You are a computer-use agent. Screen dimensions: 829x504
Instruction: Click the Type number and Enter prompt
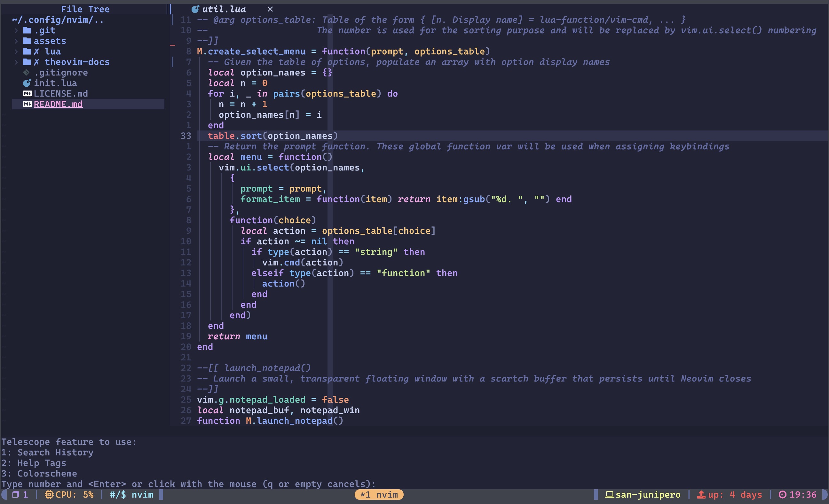(188, 484)
